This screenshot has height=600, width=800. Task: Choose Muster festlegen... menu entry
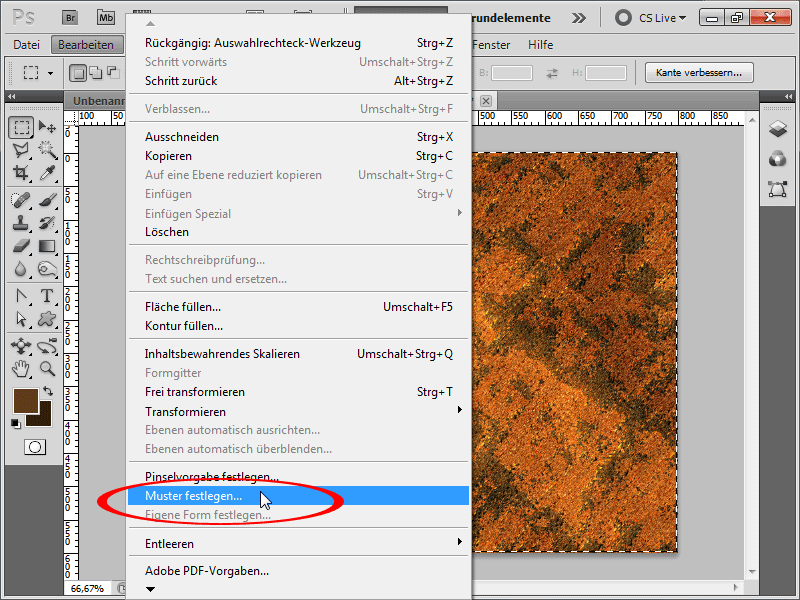pos(298,496)
